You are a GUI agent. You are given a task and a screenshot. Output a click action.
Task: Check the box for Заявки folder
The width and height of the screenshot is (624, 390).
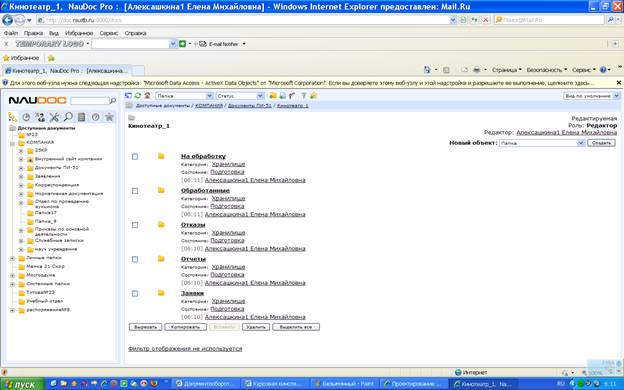click(135, 293)
